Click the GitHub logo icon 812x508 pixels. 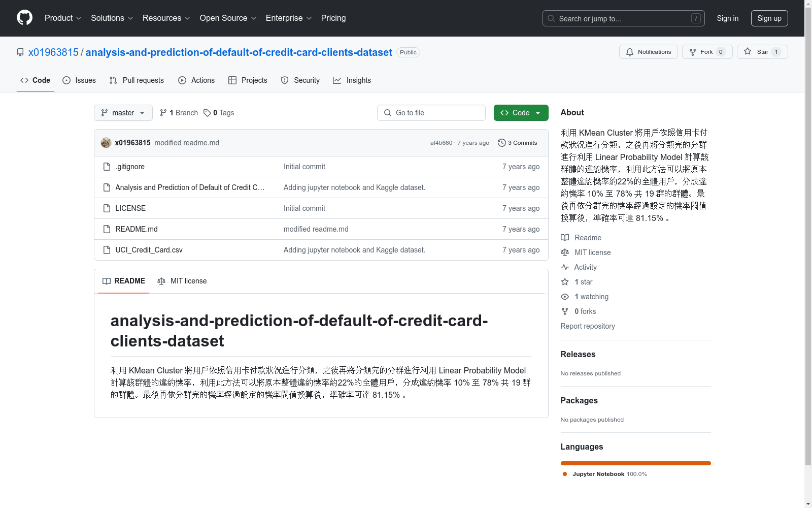24,18
